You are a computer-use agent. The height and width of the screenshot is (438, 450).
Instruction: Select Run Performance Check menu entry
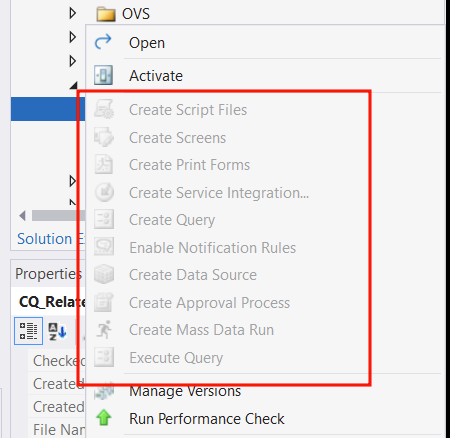[207, 419]
